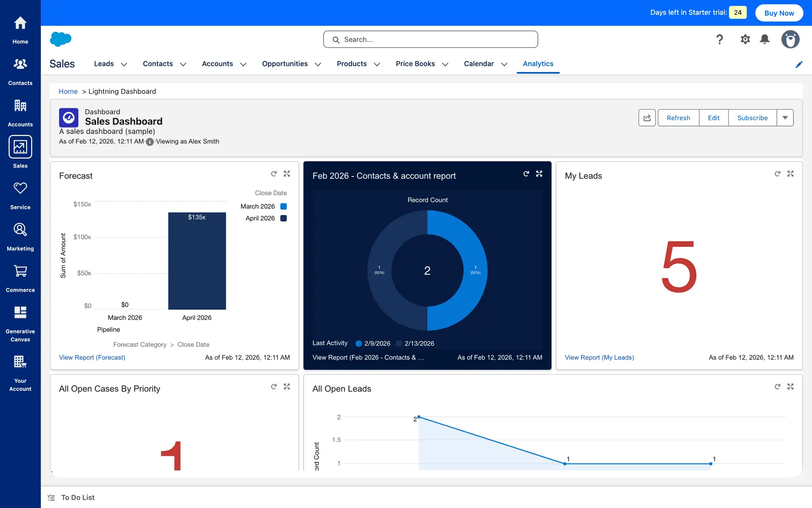Toggle April 2026 legend series
The width and height of the screenshot is (812, 508).
[283, 218]
